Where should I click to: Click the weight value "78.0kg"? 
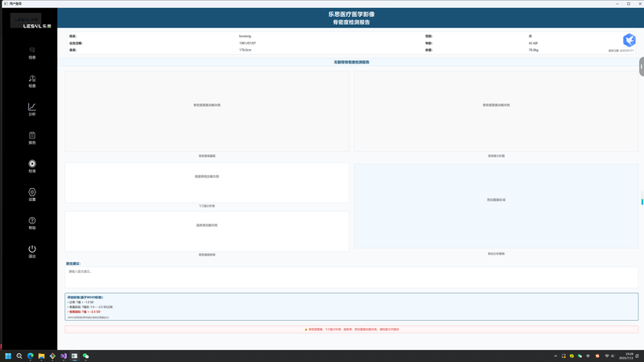pos(533,50)
